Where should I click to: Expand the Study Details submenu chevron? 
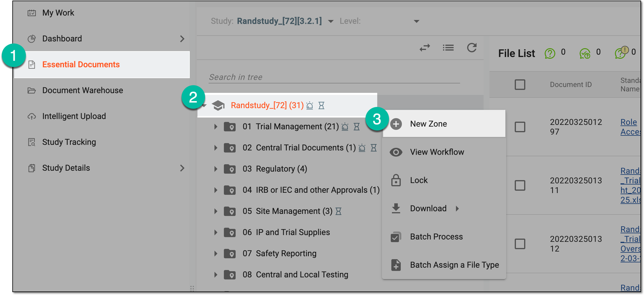[182, 168]
